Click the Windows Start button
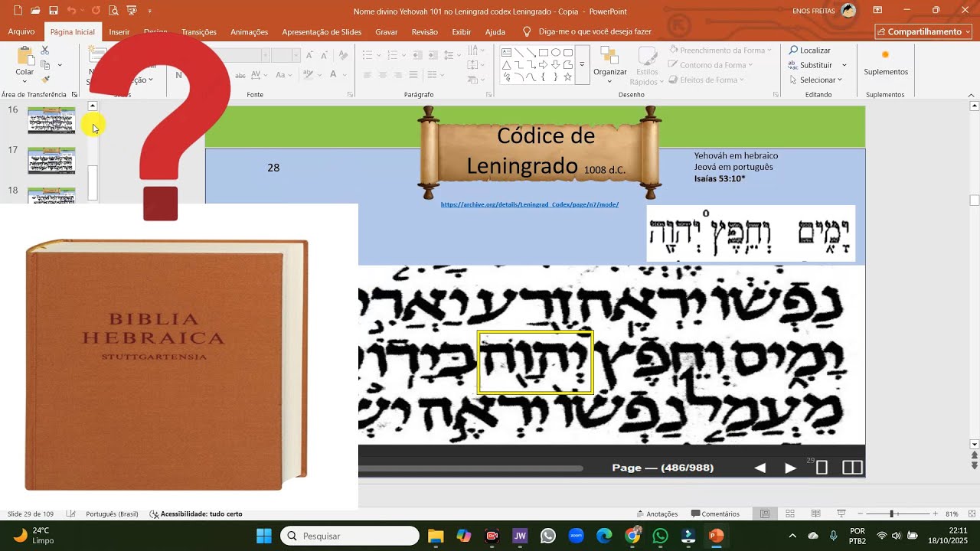 click(263, 536)
